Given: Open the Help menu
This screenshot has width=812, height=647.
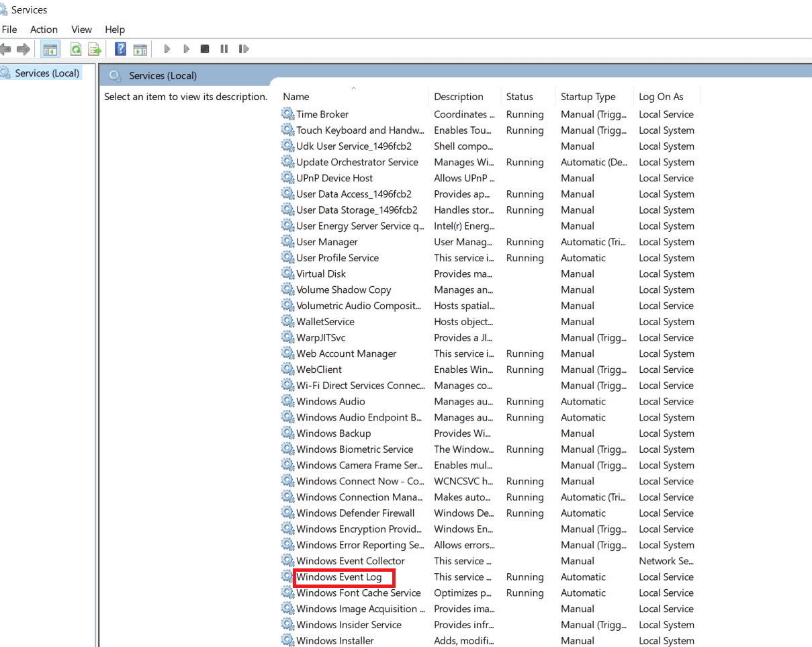Looking at the screenshot, I should [115, 30].
